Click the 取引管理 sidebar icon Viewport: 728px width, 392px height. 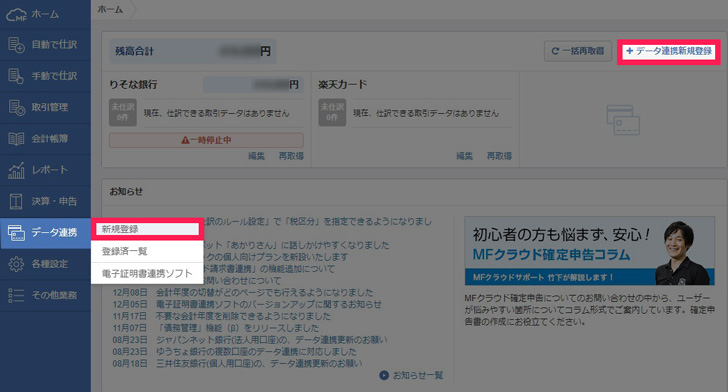pos(16,107)
